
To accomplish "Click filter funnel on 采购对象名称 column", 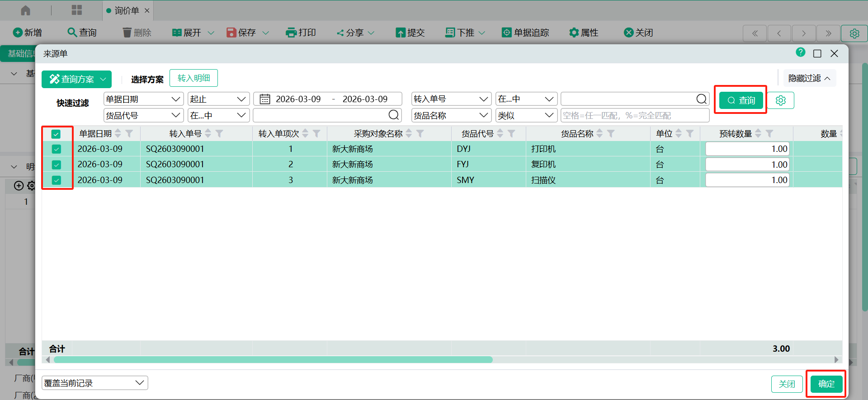I will point(420,134).
